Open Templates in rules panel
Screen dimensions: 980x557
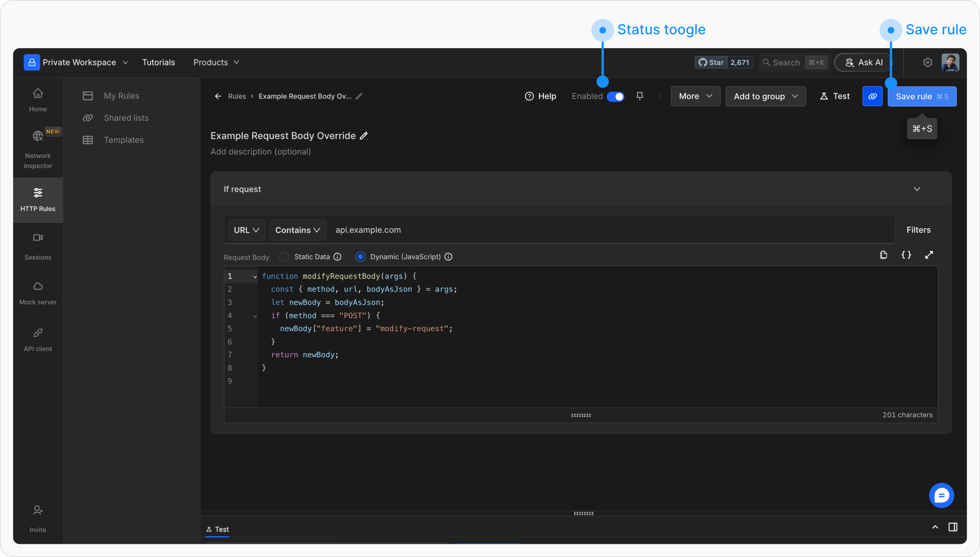point(123,140)
